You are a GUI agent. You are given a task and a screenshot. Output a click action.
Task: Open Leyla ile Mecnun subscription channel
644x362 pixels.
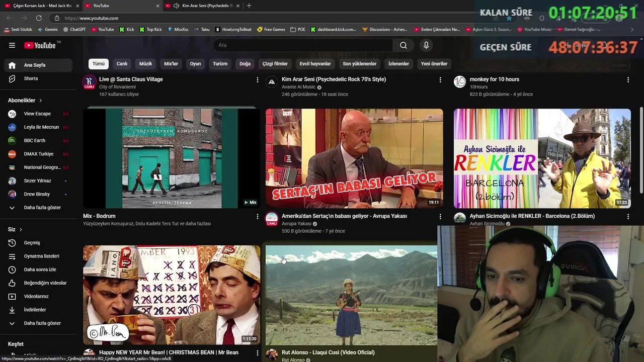coord(39,127)
